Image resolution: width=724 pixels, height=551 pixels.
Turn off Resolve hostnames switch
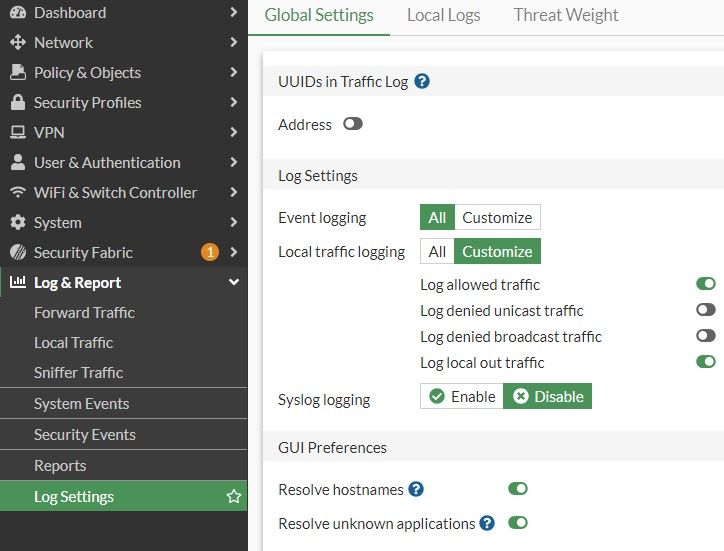(x=518, y=489)
